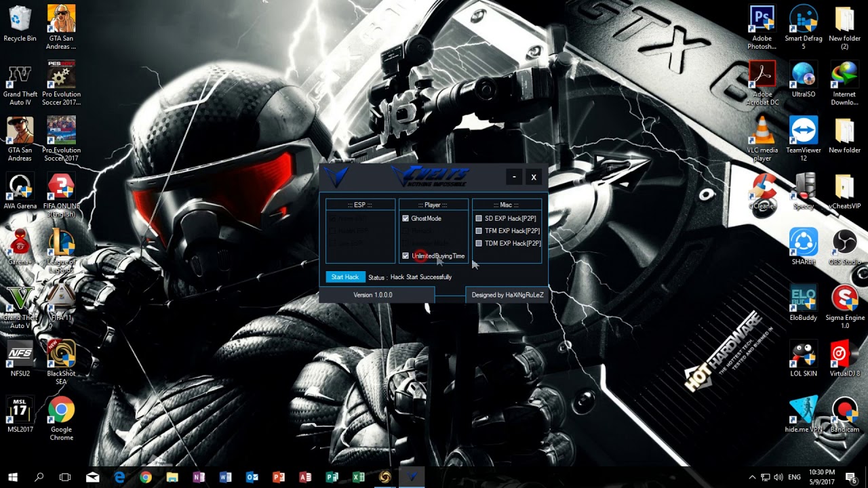Select the Sigma Engine 1.0 desktop icon
The image size is (868, 488).
point(844,308)
